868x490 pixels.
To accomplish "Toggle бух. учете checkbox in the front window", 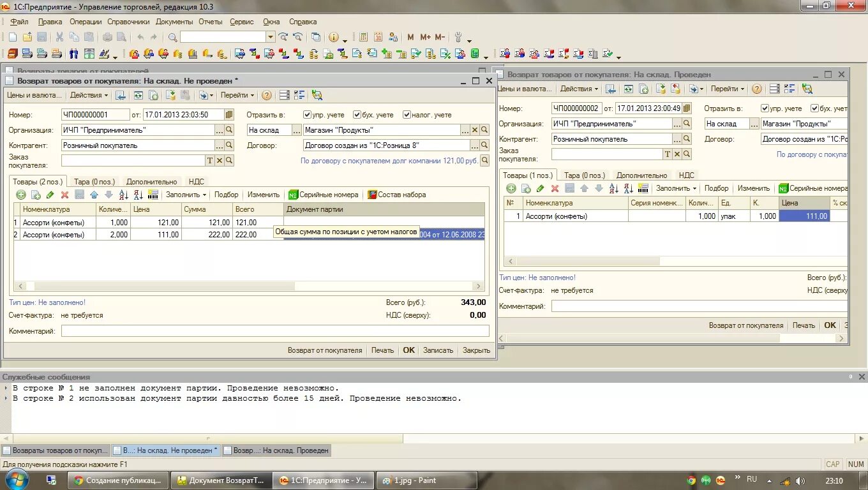I will [357, 115].
